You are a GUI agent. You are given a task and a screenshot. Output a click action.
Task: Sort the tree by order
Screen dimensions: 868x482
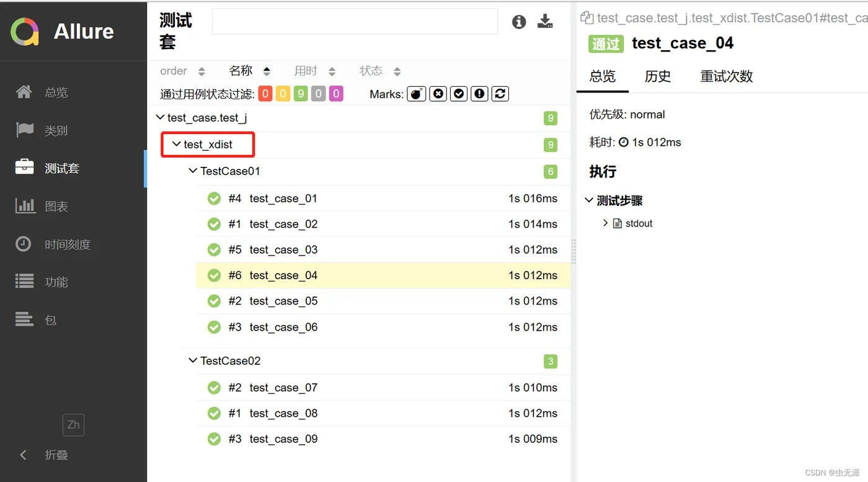[182, 71]
